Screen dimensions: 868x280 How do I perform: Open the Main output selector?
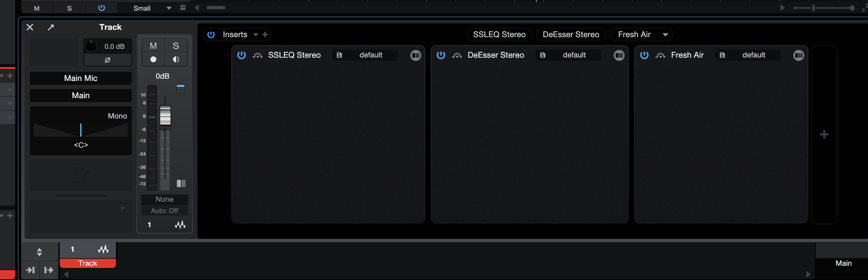pos(81,96)
